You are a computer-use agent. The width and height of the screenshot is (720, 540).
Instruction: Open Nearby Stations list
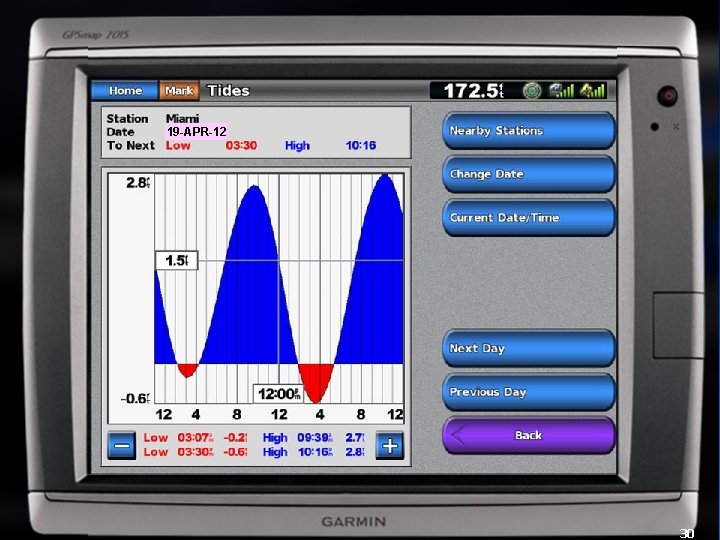529,131
